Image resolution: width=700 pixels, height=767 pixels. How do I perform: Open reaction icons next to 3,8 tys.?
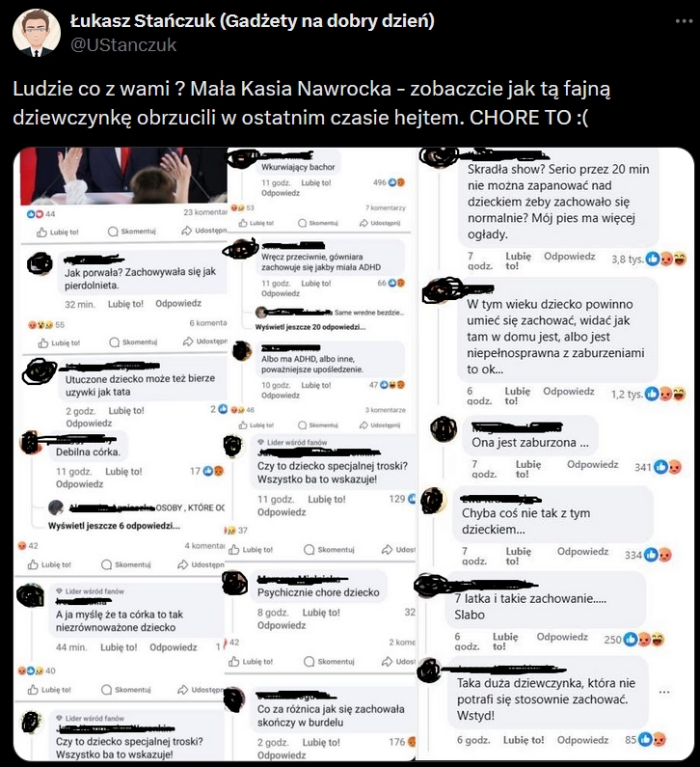[x=666, y=259]
